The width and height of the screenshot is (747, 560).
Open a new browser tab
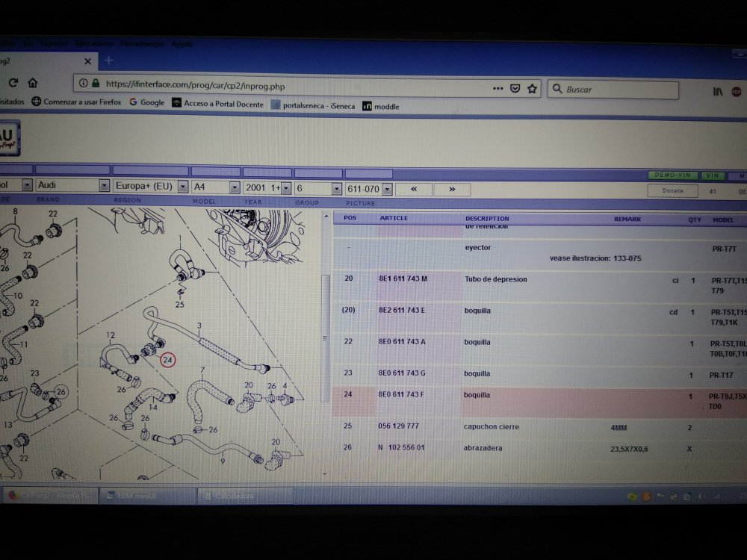coord(108,60)
